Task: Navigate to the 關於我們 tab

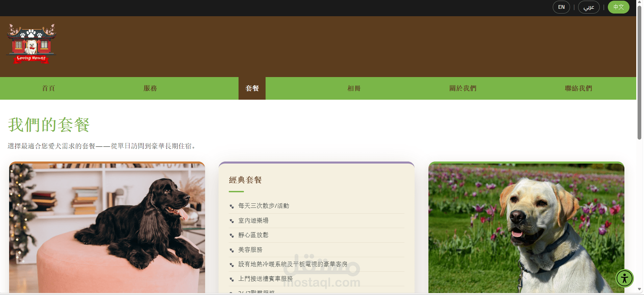Action: tap(463, 88)
